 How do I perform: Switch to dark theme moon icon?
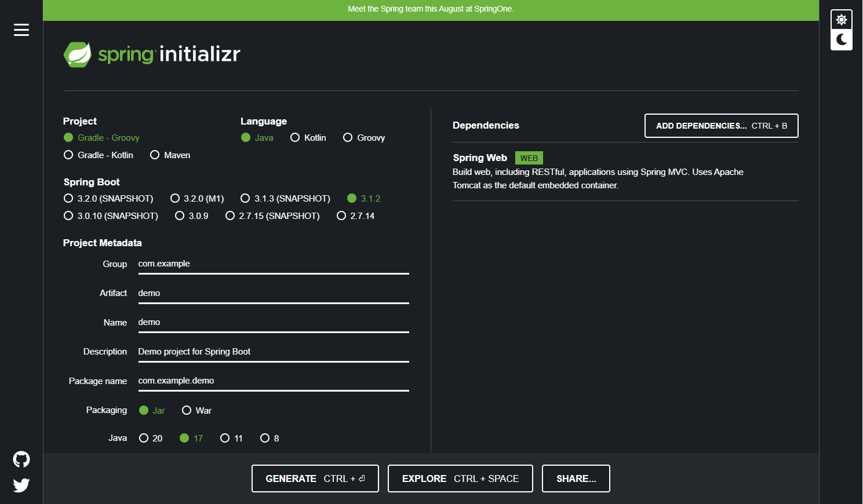click(x=842, y=39)
